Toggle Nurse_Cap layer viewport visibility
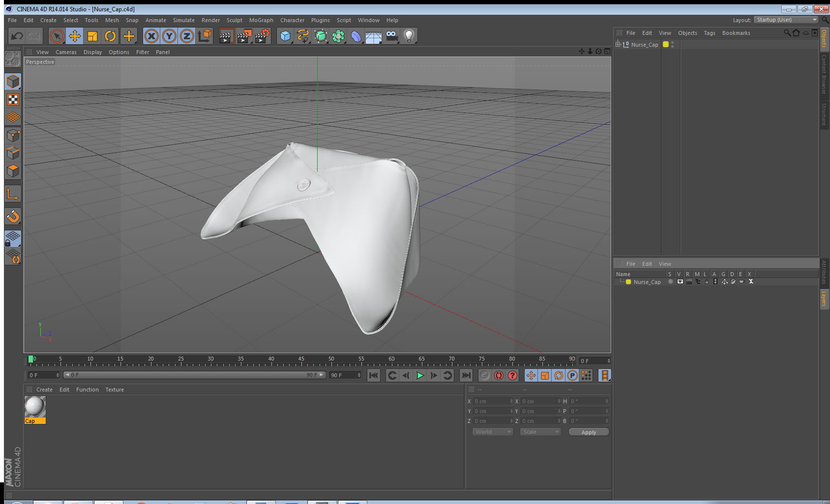This screenshot has height=504, width=830. (680, 282)
